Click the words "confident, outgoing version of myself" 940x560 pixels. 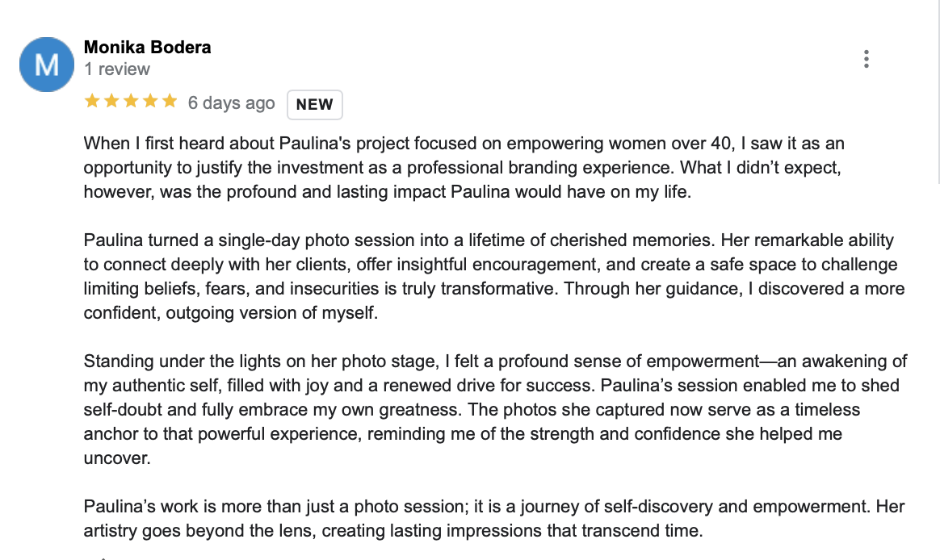231,313
